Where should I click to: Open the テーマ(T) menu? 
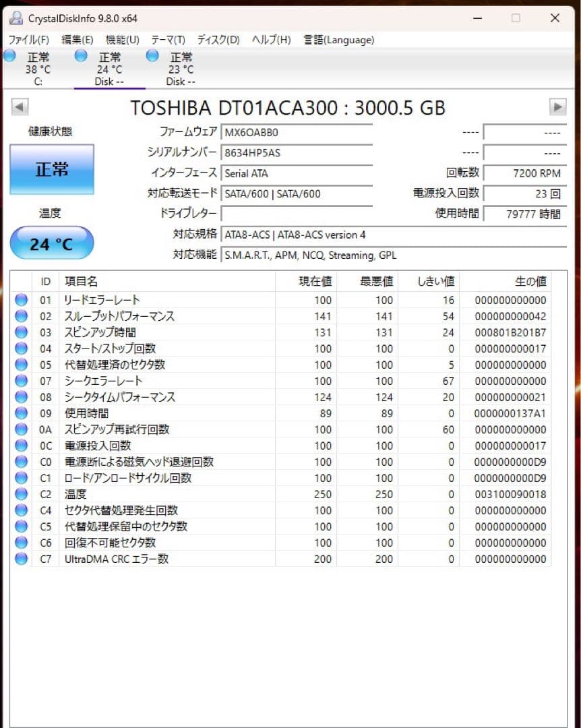pyautogui.click(x=168, y=40)
